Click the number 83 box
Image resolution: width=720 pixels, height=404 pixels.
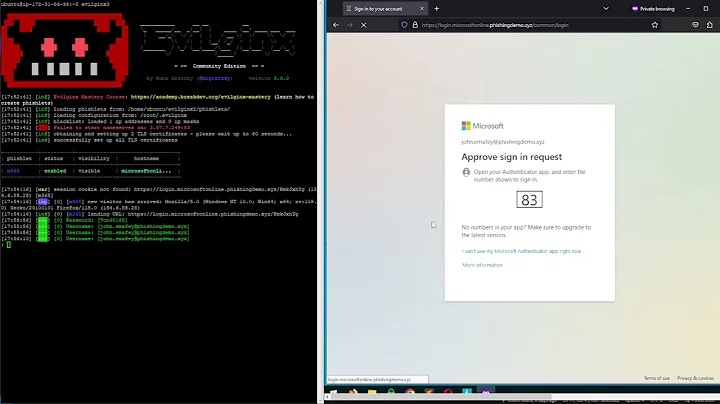(529, 200)
